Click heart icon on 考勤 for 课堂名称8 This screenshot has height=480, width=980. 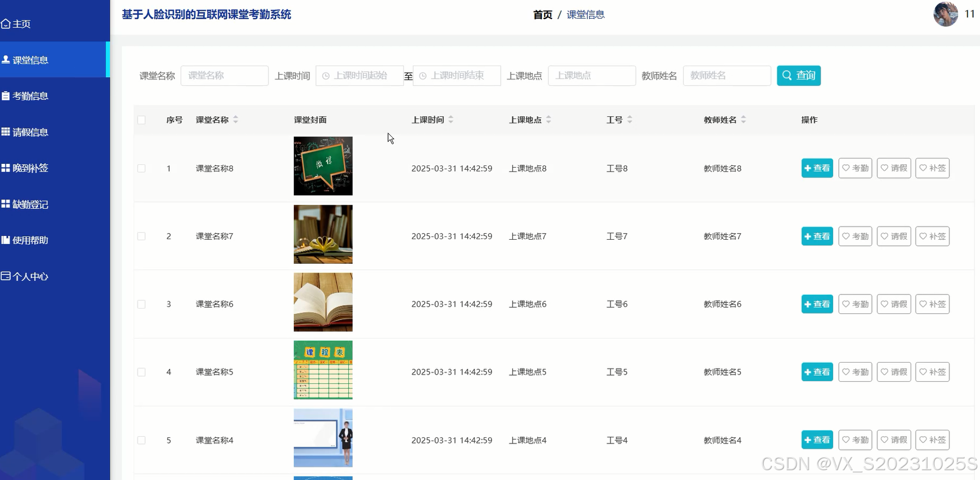point(846,168)
